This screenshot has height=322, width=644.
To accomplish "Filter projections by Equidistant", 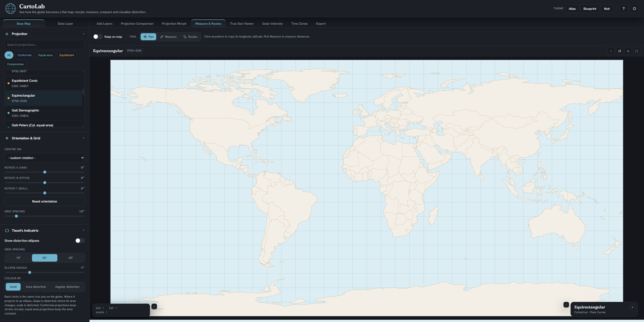I will [x=67, y=55].
